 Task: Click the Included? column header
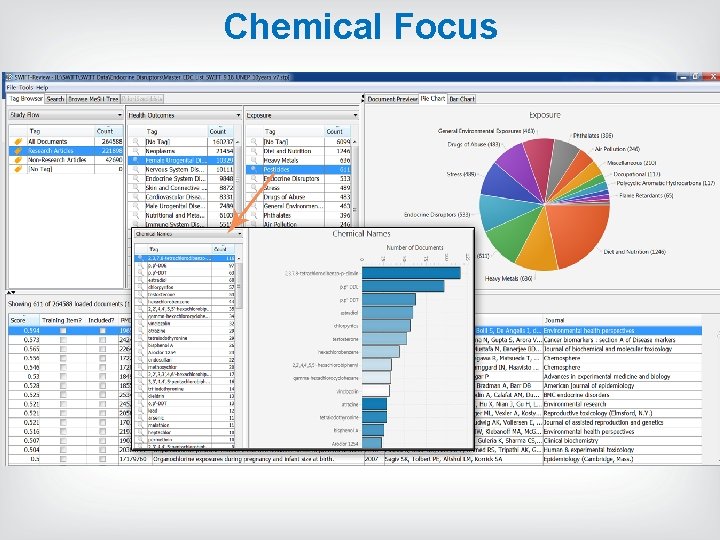click(101, 320)
